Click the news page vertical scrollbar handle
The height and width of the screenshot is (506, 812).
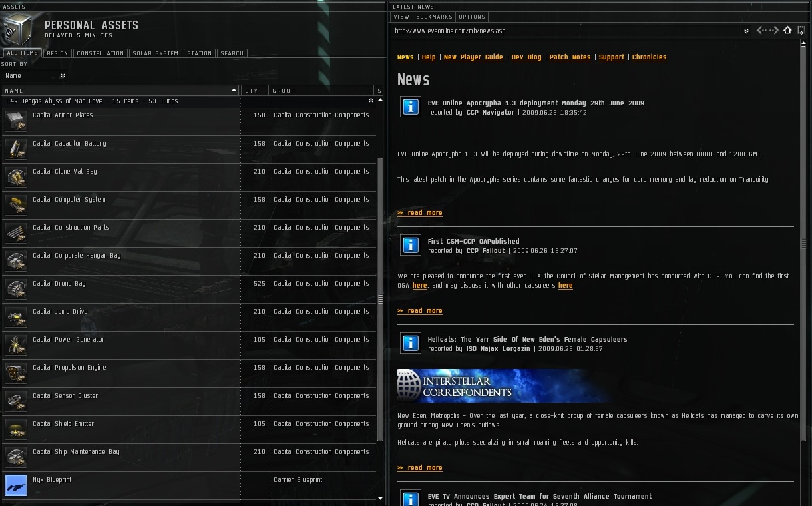point(804,244)
